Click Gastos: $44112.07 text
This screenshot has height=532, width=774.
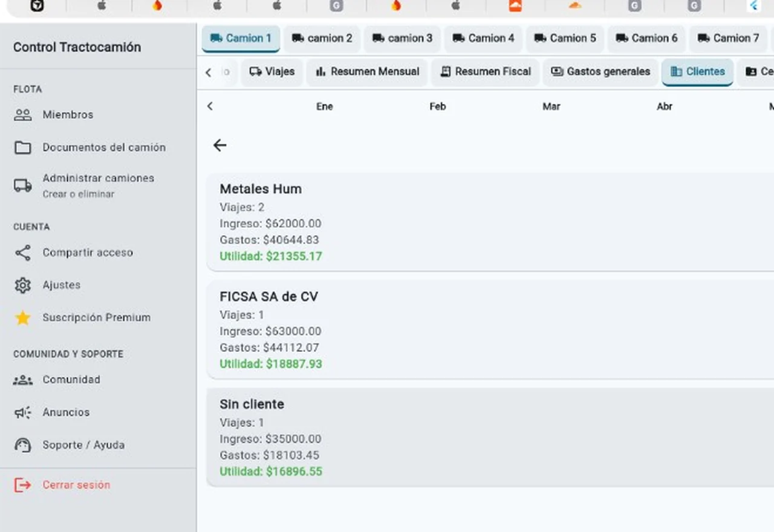point(269,348)
